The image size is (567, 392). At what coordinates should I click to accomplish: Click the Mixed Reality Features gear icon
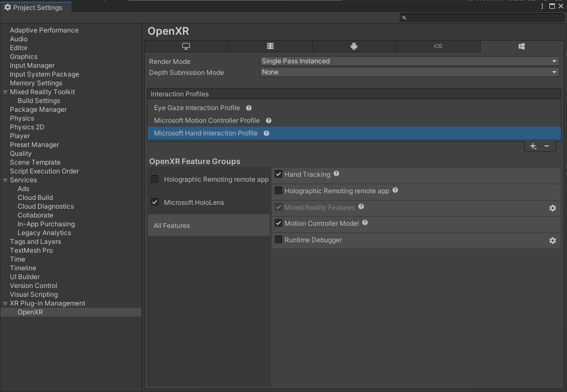(x=552, y=208)
